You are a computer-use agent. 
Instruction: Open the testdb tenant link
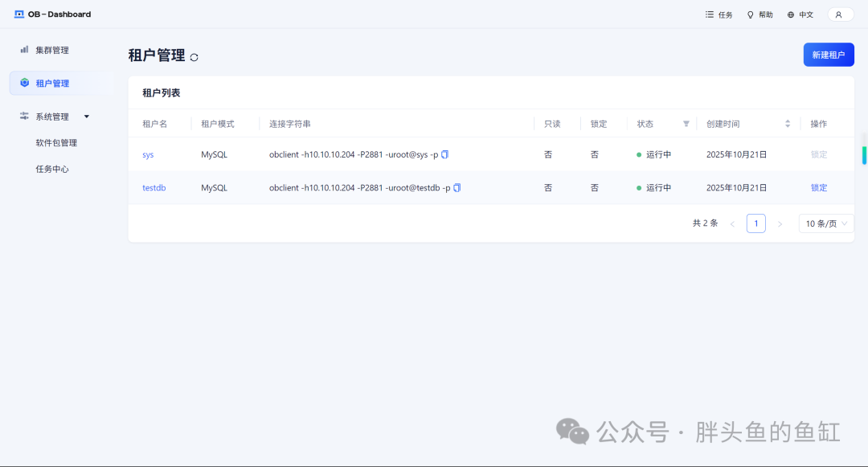pyautogui.click(x=154, y=188)
